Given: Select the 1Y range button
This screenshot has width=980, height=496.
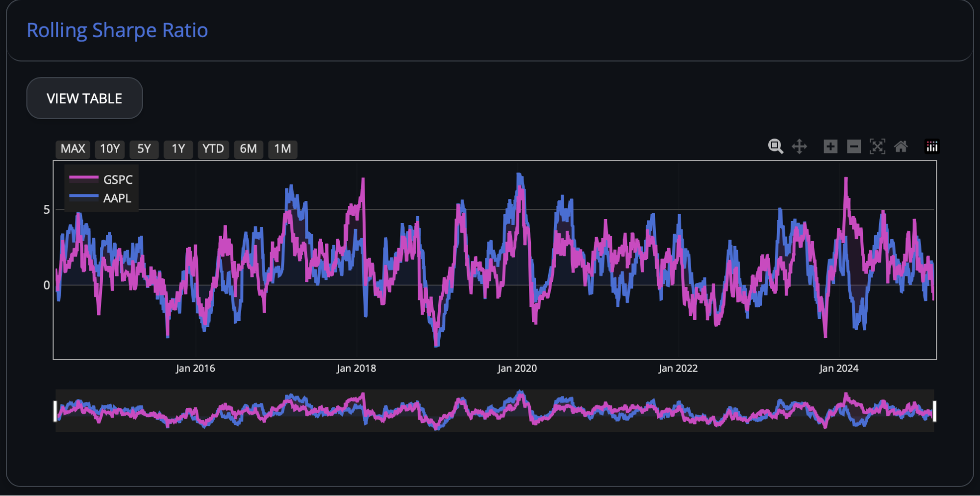Looking at the screenshot, I should tap(178, 149).
